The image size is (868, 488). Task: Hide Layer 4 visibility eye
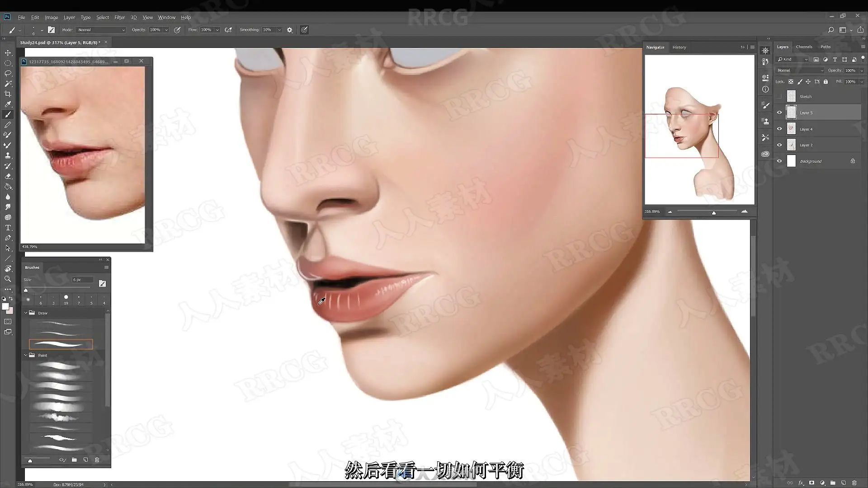[x=779, y=129]
